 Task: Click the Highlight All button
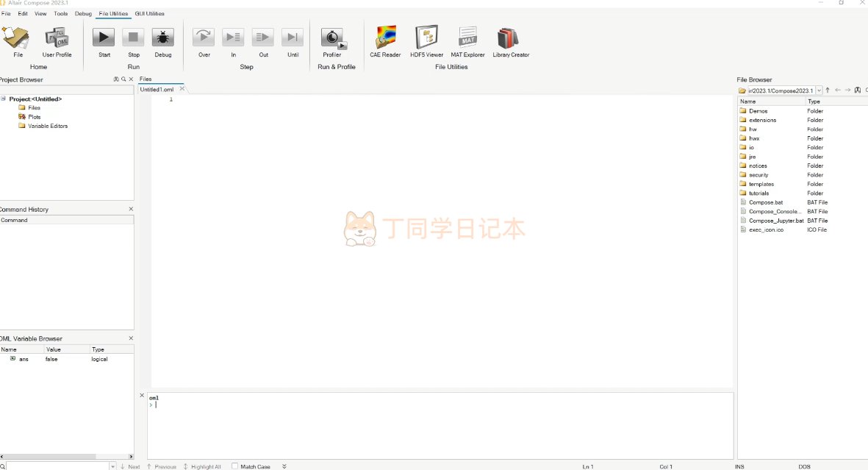[201, 466]
